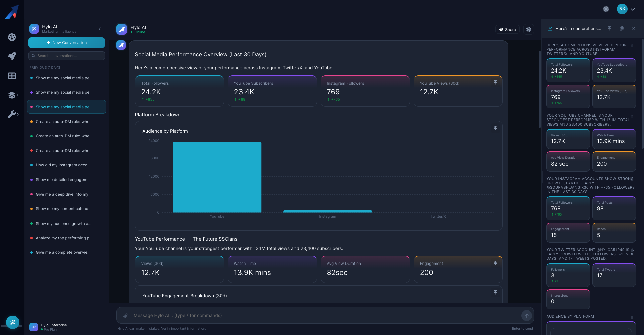Grab the drag handle beside 'Your YouTube channel' side heading
Viewport: 644px width, 335px height.
click(x=632, y=116)
